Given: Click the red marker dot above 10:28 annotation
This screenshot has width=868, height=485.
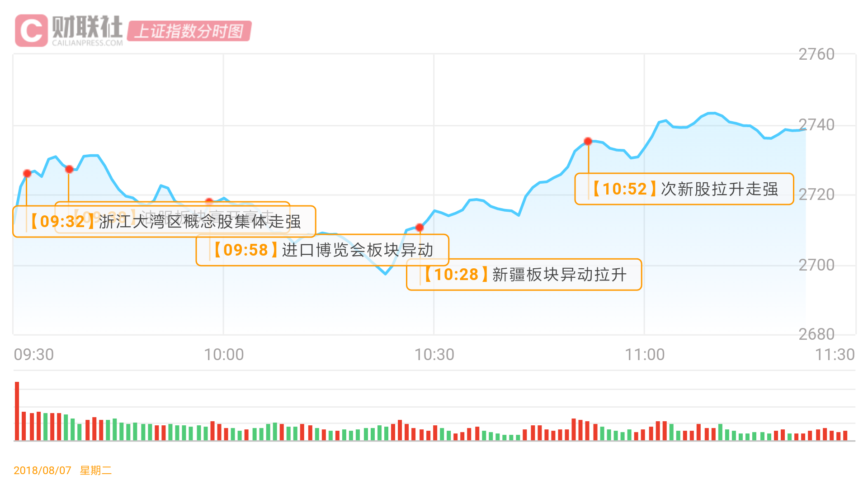Looking at the screenshot, I should pyautogui.click(x=420, y=227).
